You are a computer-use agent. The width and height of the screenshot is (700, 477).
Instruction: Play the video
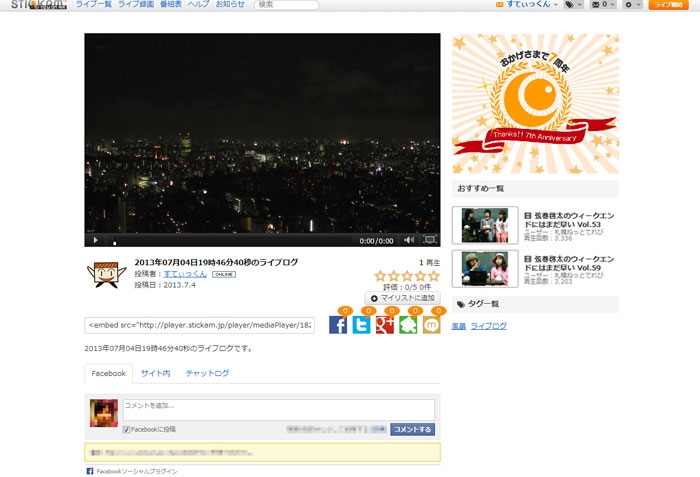click(x=96, y=240)
